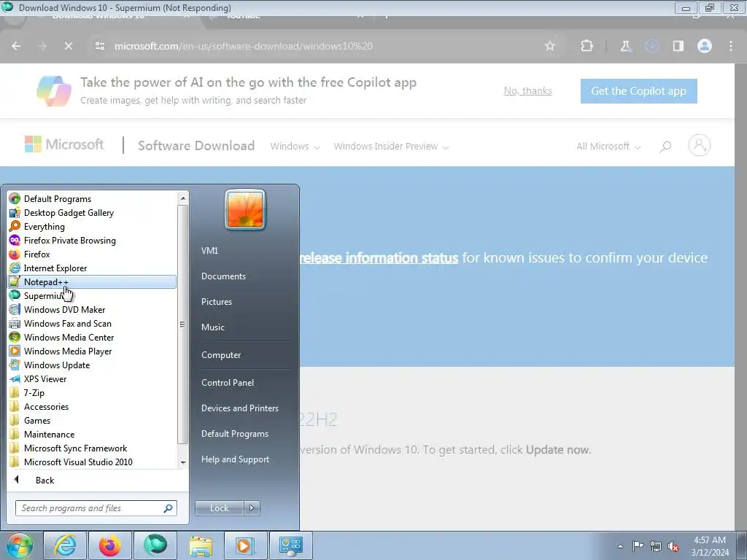Expand the Microsoft Visual Studio 2010 folder

pyautogui.click(x=93, y=462)
